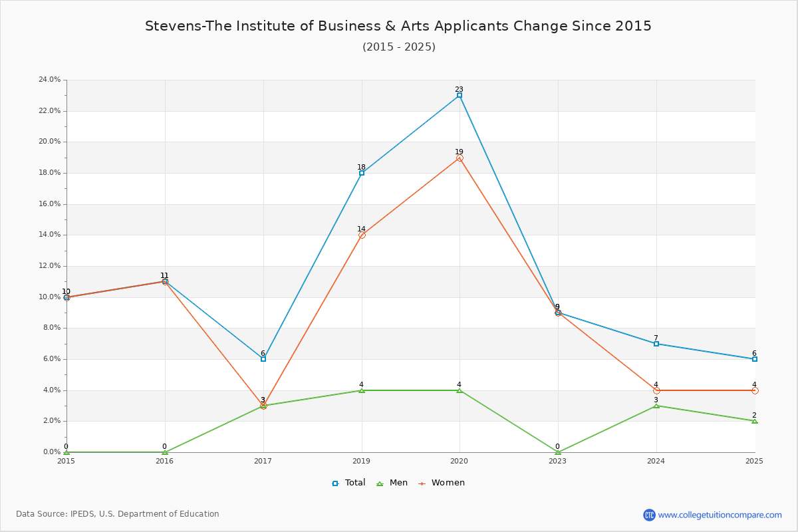This screenshot has height=532, width=798.
Task: Select the Total data point at 2017 (6)
Action: coord(263,359)
